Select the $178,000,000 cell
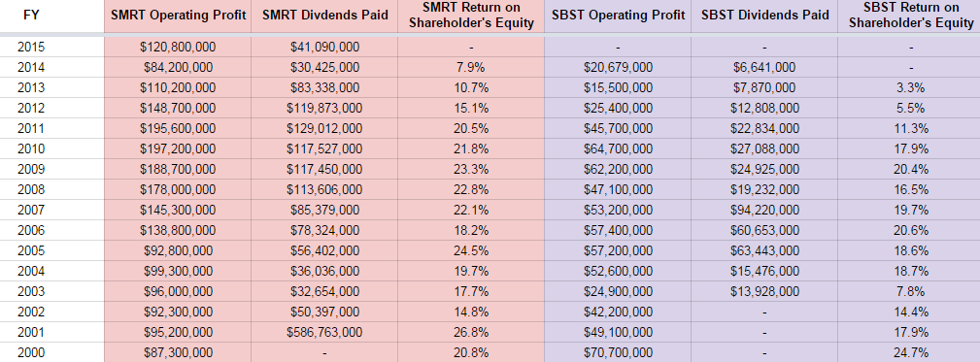Image resolution: width=980 pixels, height=362 pixels. pyautogui.click(x=178, y=190)
